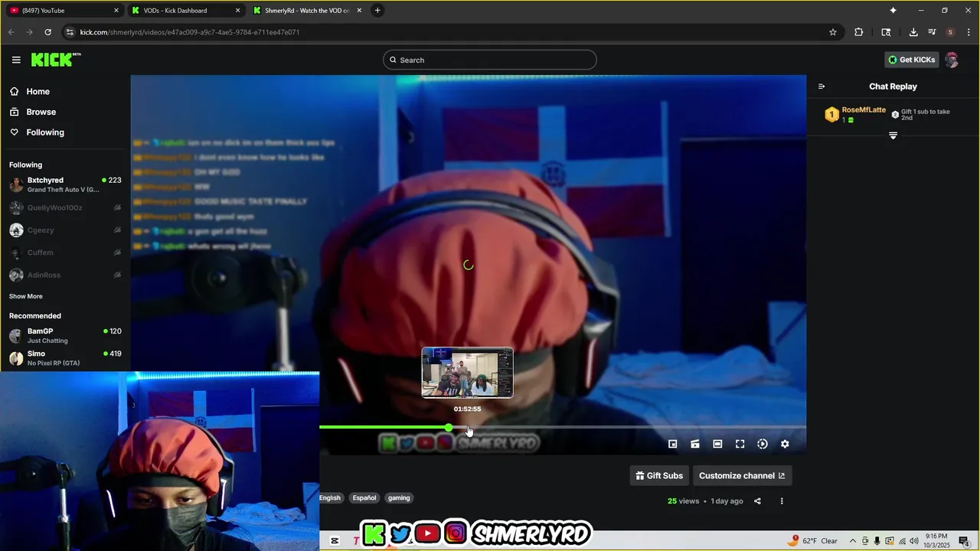Viewport: 980px width, 551px height.
Task: Open Bxtchyred channel in Following list
Action: coord(65,184)
